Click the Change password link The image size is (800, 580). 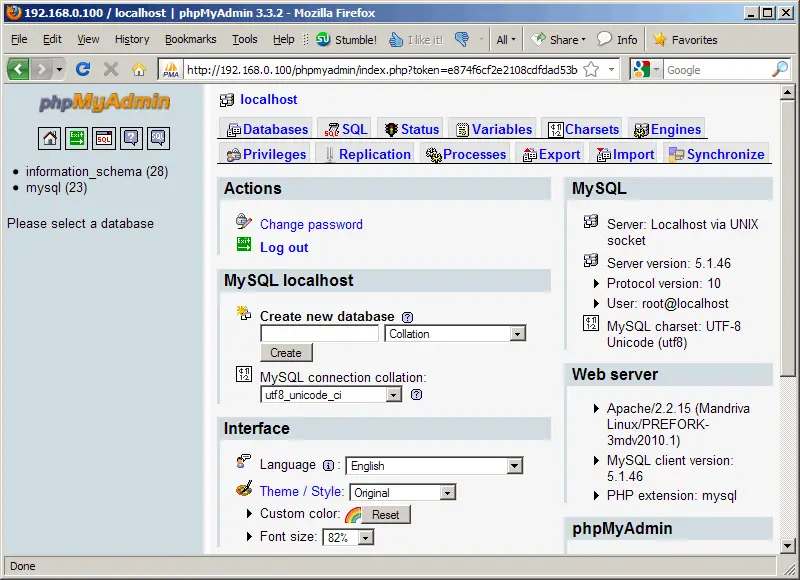(x=311, y=224)
